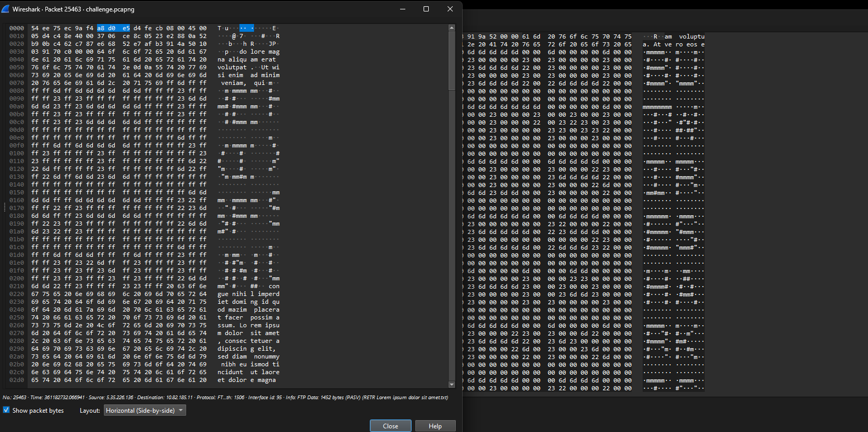Screen dimensions: 868x432
Task: Click offset 0260 row label
Action: coord(17,325)
